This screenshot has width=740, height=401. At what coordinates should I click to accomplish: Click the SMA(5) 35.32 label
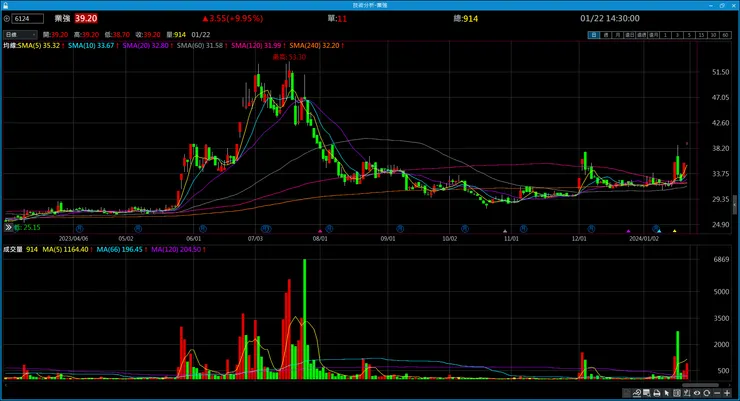39,45
